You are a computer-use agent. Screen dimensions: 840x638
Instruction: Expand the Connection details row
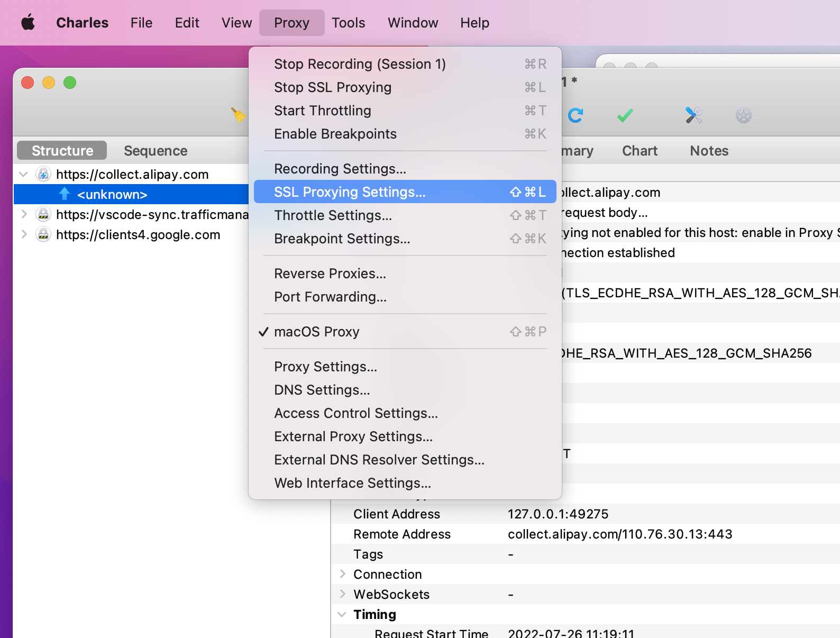tap(342, 574)
